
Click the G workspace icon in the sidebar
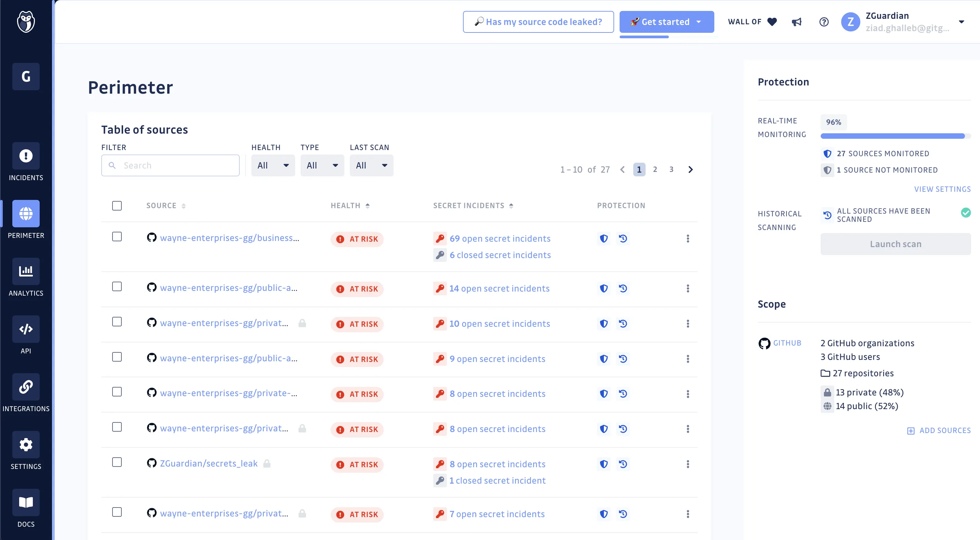click(26, 77)
